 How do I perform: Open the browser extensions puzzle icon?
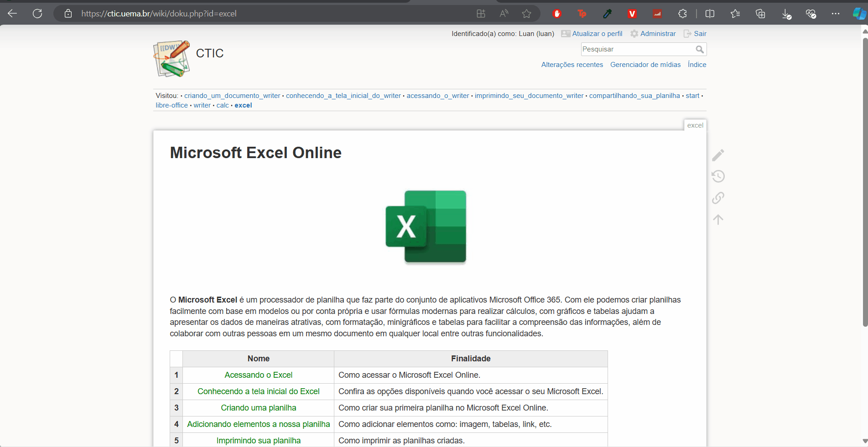pos(682,14)
